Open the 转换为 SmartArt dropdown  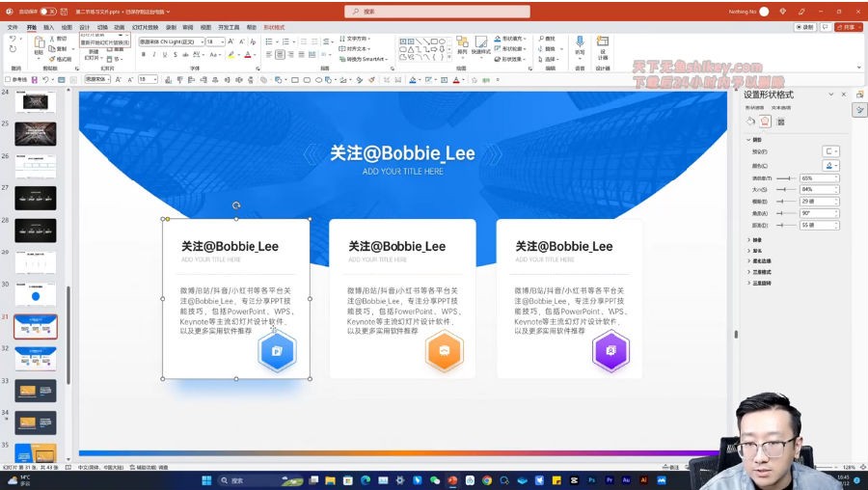tap(364, 59)
